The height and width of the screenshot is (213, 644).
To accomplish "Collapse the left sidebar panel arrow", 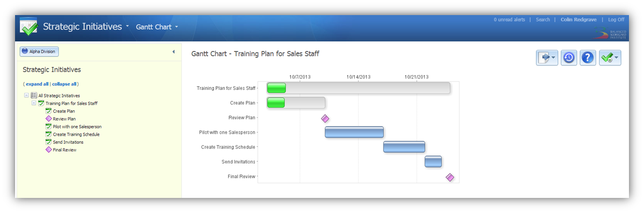I will [173, 52].
